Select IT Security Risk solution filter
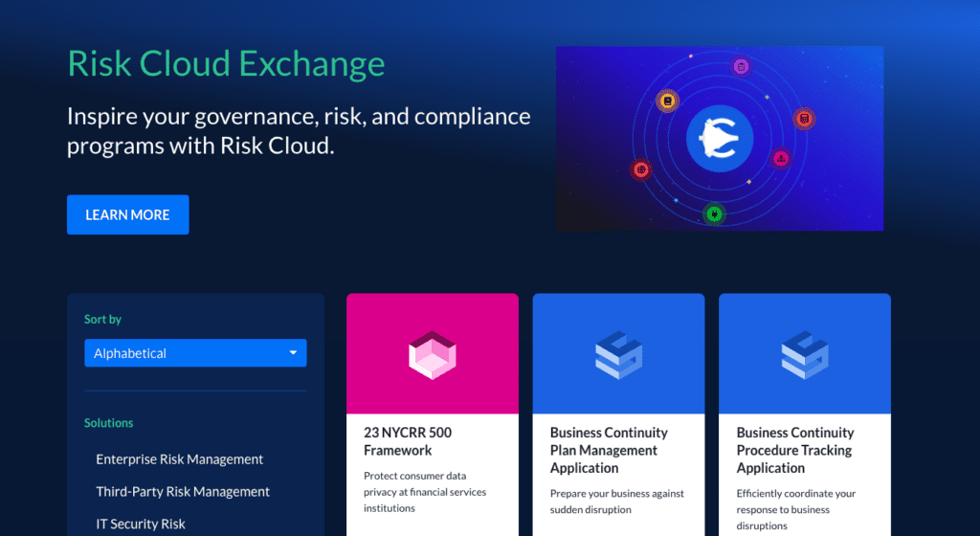 (141, 525)
